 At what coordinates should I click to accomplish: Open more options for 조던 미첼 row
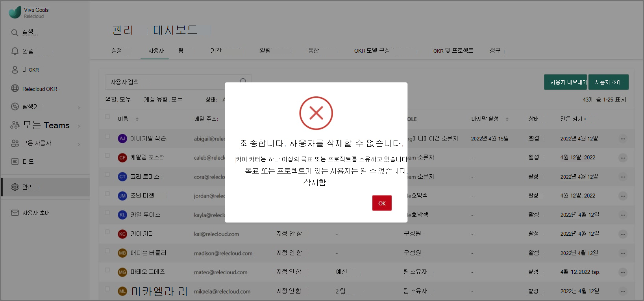tap(623, 196)
